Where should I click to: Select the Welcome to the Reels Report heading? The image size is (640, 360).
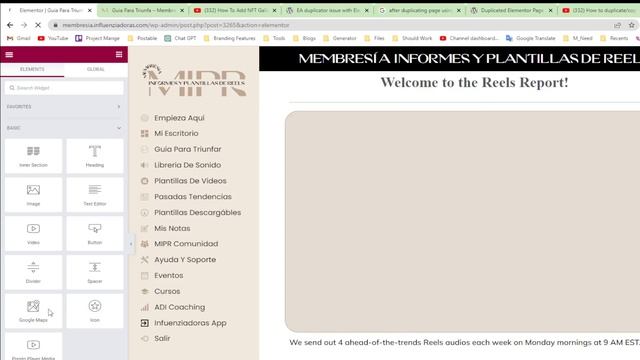point(474,82)
